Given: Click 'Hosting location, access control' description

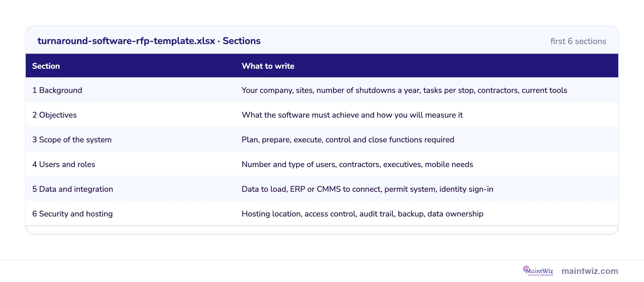Looking at the screenshot, I should point(362,214).
